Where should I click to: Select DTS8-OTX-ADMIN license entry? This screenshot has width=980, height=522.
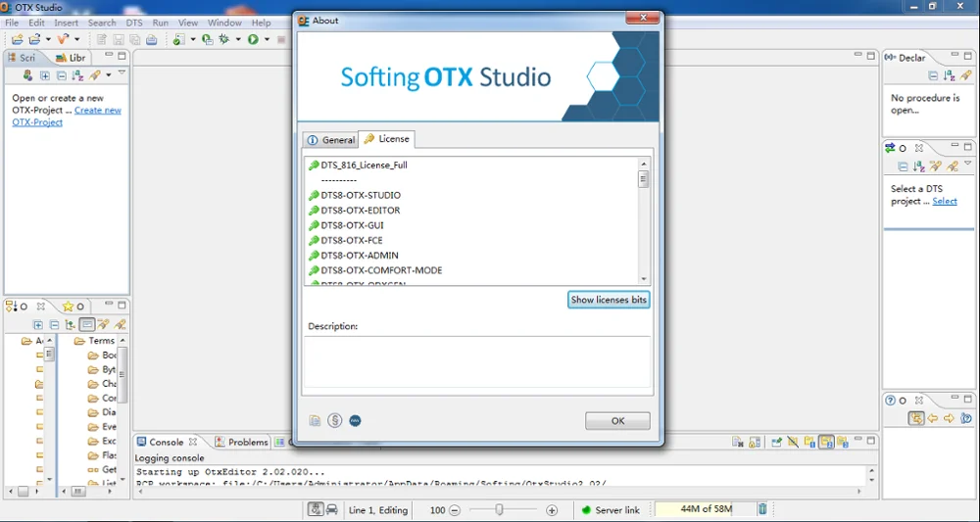353,256
